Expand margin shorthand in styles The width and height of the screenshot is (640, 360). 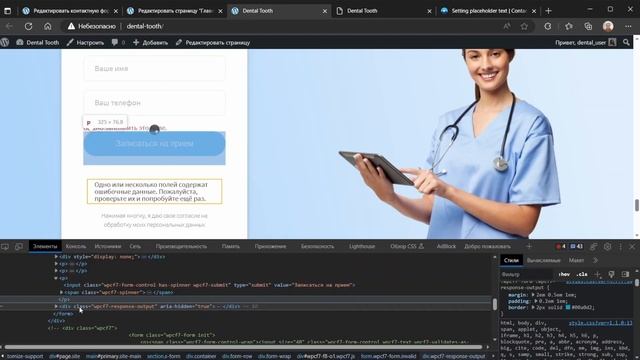533,295
